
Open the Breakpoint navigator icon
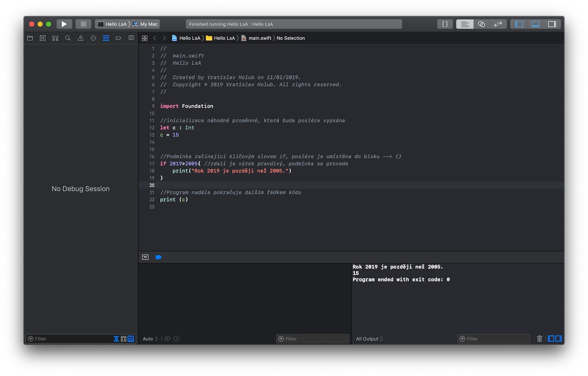[x=118, y=38]
